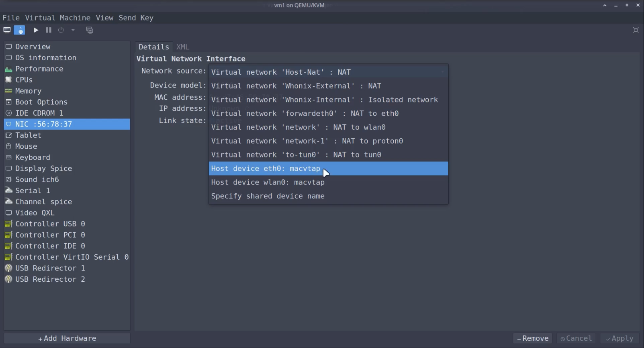Image resolution: width=644 pixels, height=348 pixels.
Task: Select Boot Options in hardware list
Action: 67,102
